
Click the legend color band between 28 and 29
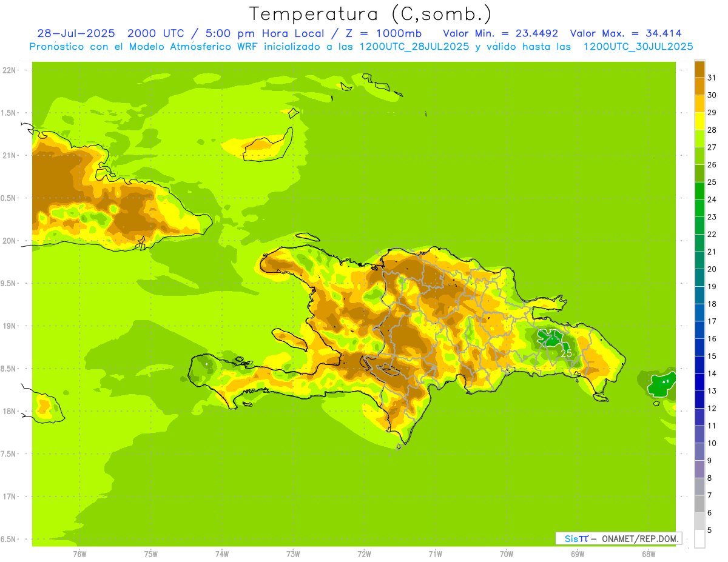[x=699, y=121]
